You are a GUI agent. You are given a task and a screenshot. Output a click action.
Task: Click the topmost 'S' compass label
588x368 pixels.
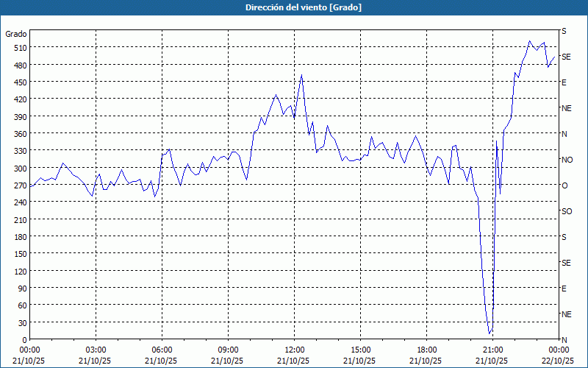click(564, 31)
